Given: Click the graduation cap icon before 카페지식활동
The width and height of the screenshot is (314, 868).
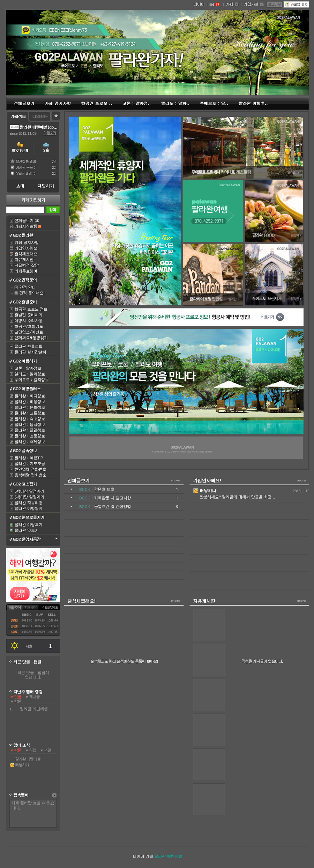Looking at the screenshot, I should pyautogui.click(x=12, y=226).
